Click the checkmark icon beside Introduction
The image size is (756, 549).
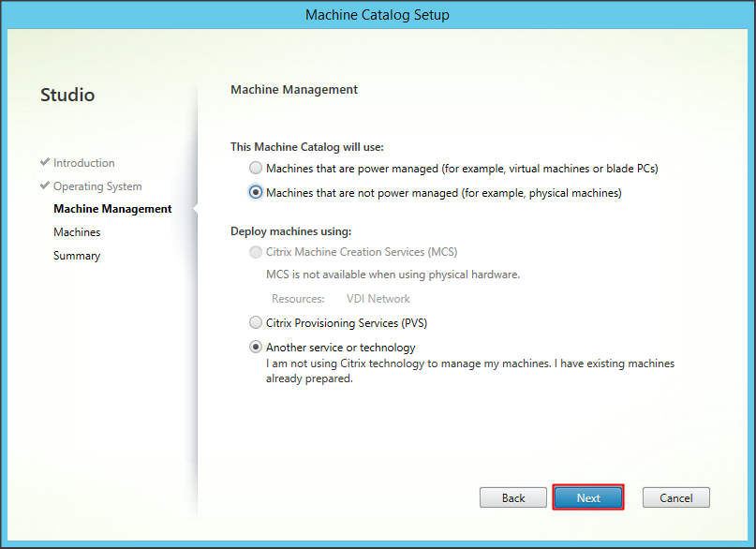point(45,163)
